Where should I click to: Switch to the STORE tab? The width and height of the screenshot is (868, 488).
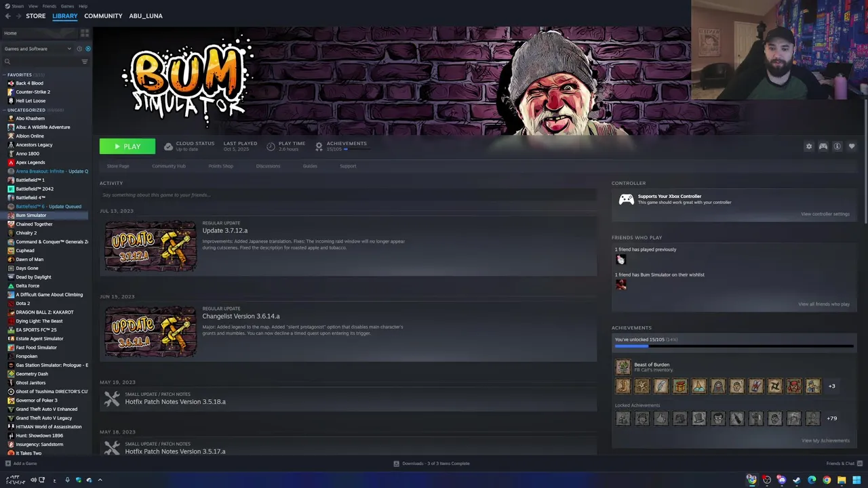tap(36, 16)
